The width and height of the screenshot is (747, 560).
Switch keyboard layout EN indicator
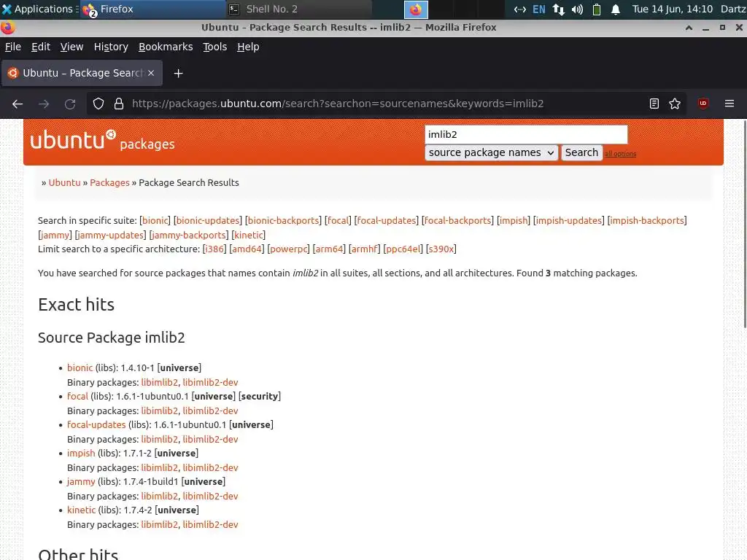[x=539, y=9]
